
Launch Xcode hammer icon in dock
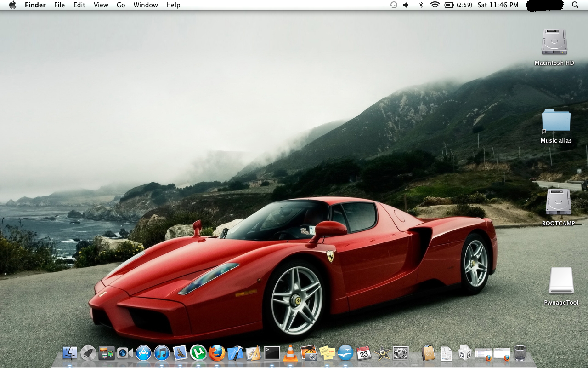click(x=235, y=353)
